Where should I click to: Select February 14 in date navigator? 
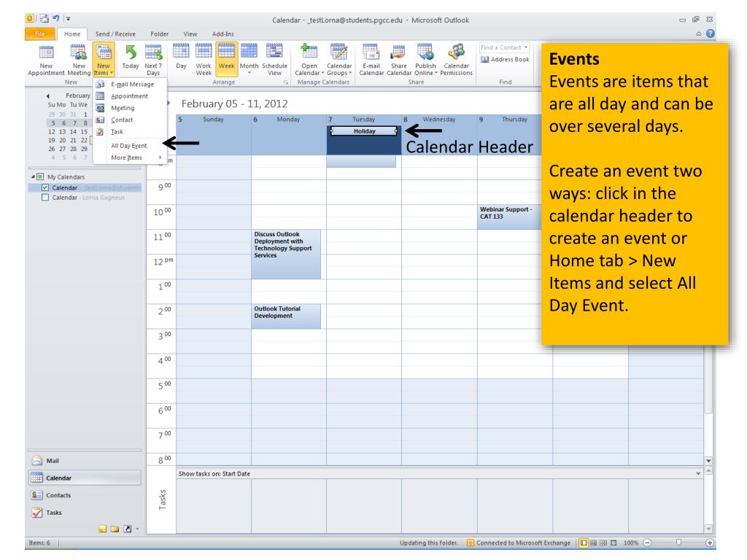73,132
